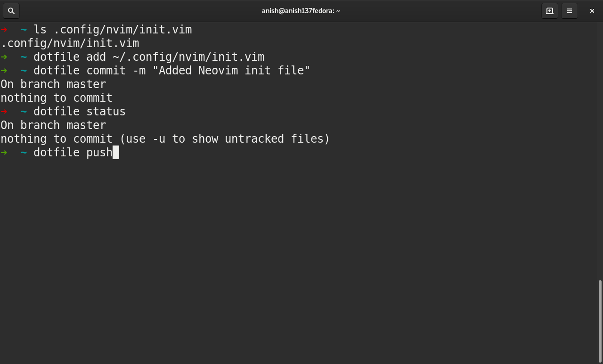Click the green arrow before dotfile push

4,153
